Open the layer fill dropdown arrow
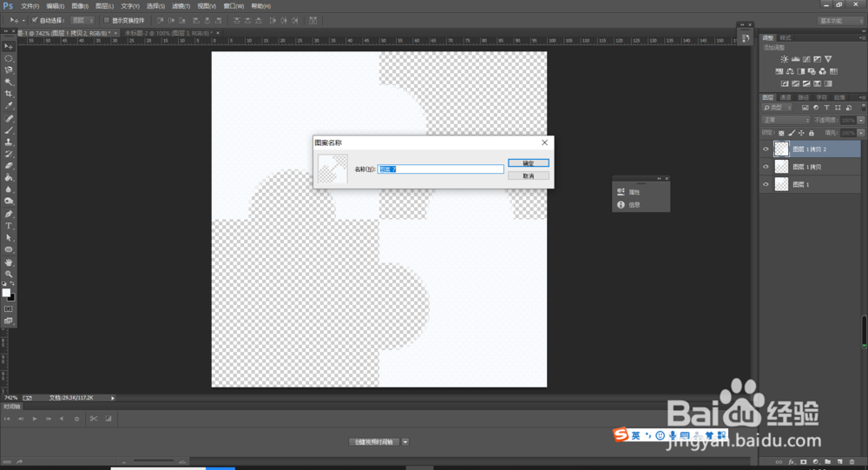The image size is (868, 470). pos(861,133)
